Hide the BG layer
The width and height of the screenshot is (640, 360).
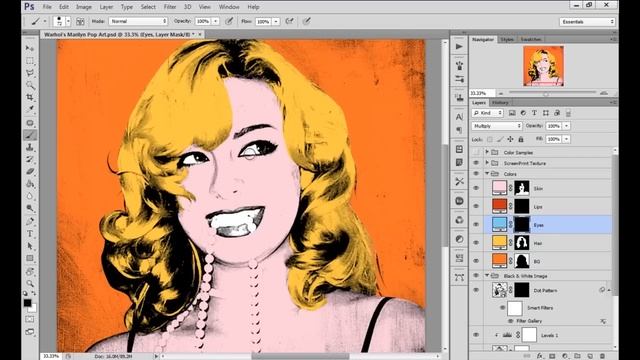(x=476, y=261)
